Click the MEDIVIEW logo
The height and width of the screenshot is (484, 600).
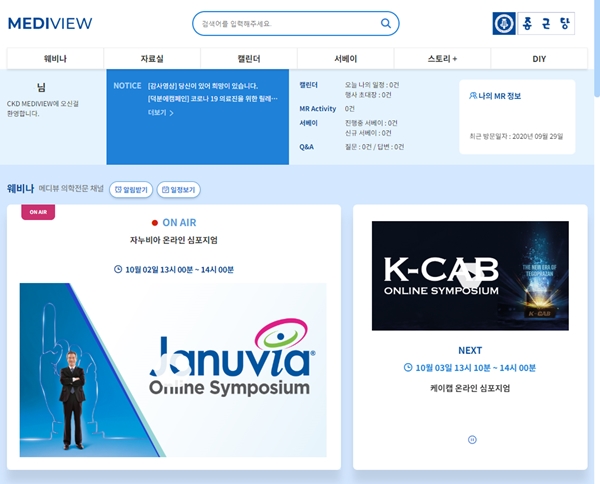[x=50, y=23]
